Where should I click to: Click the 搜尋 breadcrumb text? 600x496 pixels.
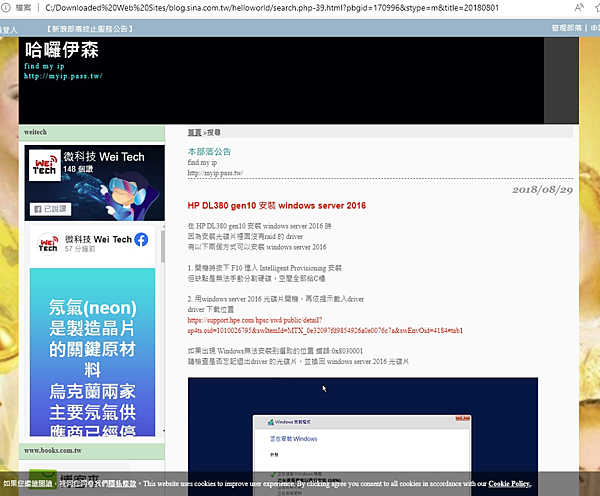coord(214,133)
